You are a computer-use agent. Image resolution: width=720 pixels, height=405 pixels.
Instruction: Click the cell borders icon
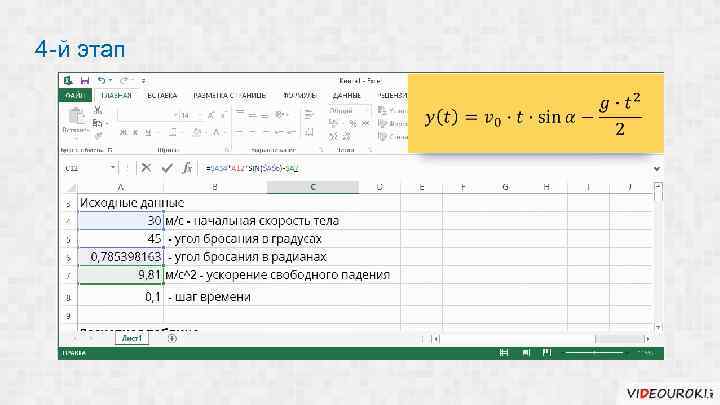(172, 133)
